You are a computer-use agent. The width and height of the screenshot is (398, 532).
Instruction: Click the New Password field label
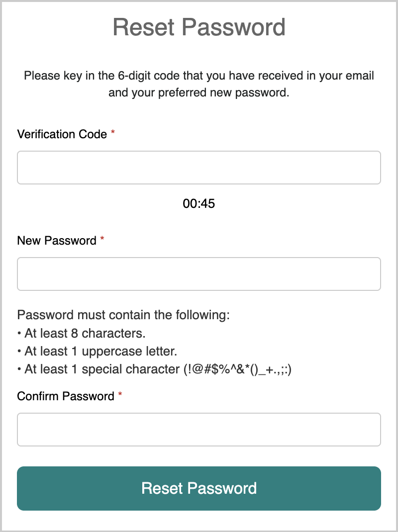[57, 241]
